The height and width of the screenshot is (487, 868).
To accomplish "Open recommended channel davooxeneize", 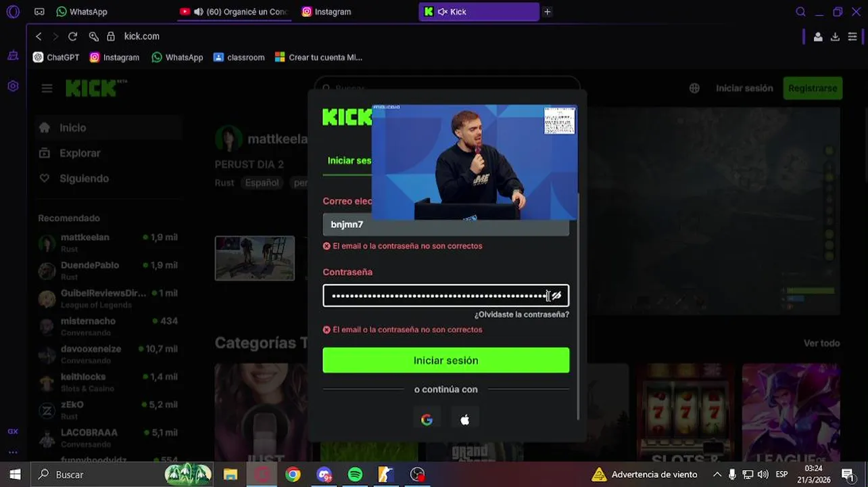I will tap(108, 354).
